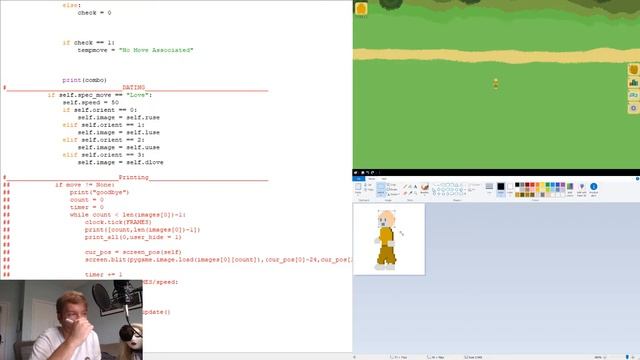Switch to the Home tab in Paint
Screen dimensions: 640x360
click(372, 179)
